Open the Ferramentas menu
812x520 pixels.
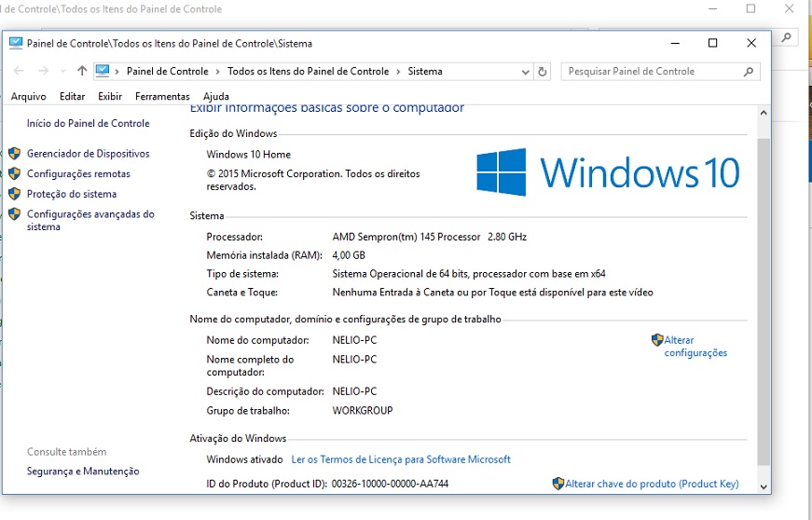tap(162, 96)
